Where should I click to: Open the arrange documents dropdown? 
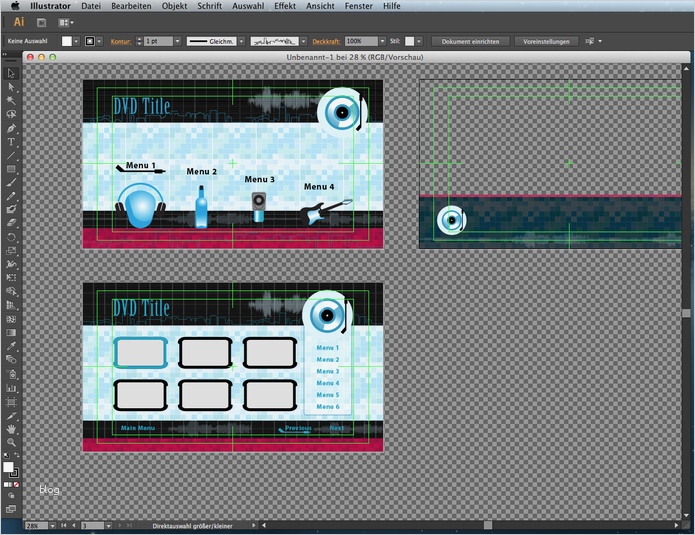click(x=66, y=22)
